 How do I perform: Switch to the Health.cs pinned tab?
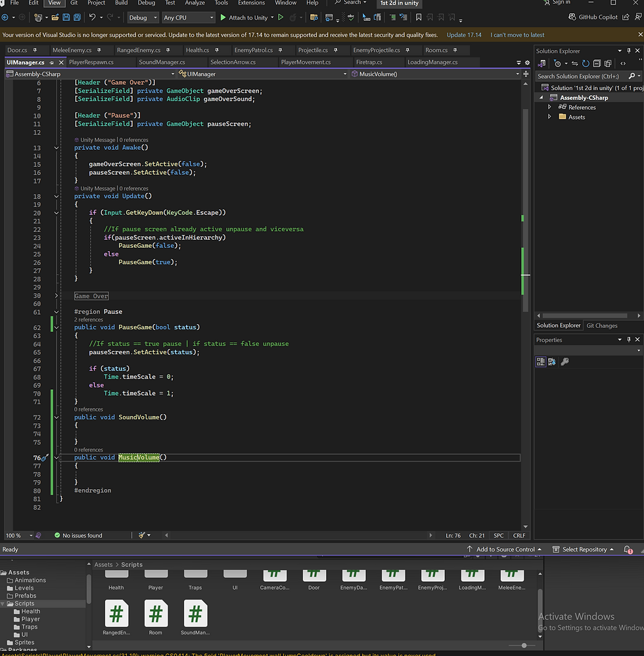(197, 50)
